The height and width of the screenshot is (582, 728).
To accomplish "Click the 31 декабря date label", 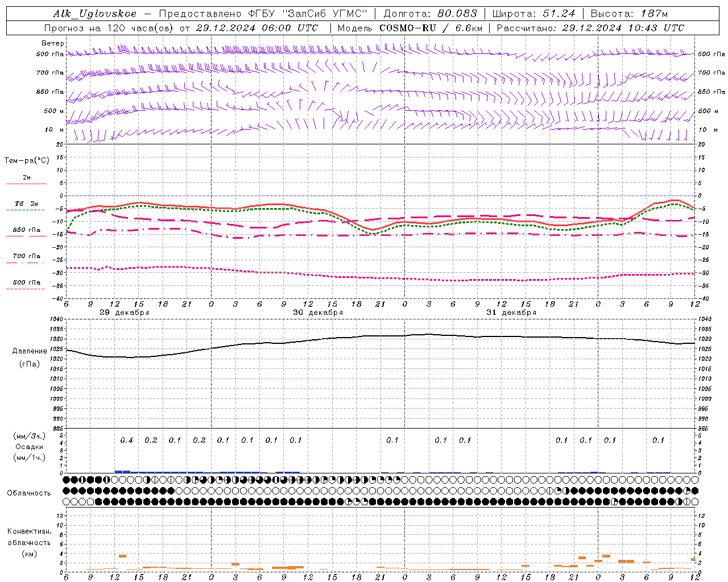I will (511, 313).
